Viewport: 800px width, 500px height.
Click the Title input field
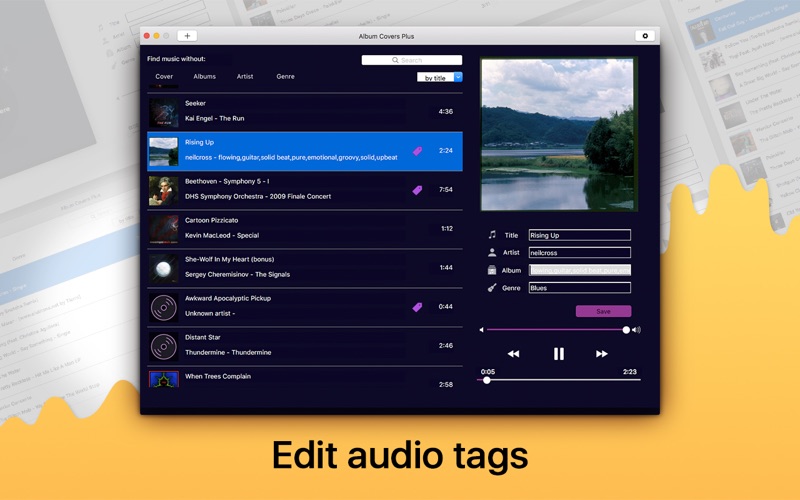click(580, 235)
